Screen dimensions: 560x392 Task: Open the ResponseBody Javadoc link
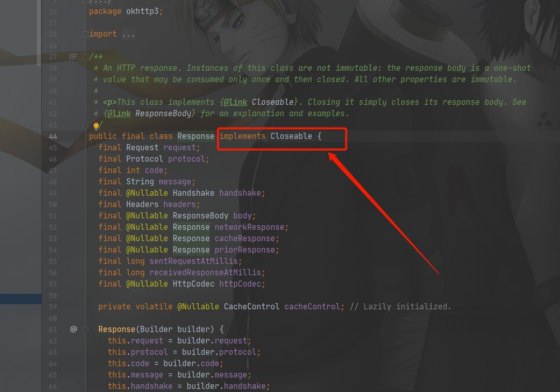coord(163,114)
